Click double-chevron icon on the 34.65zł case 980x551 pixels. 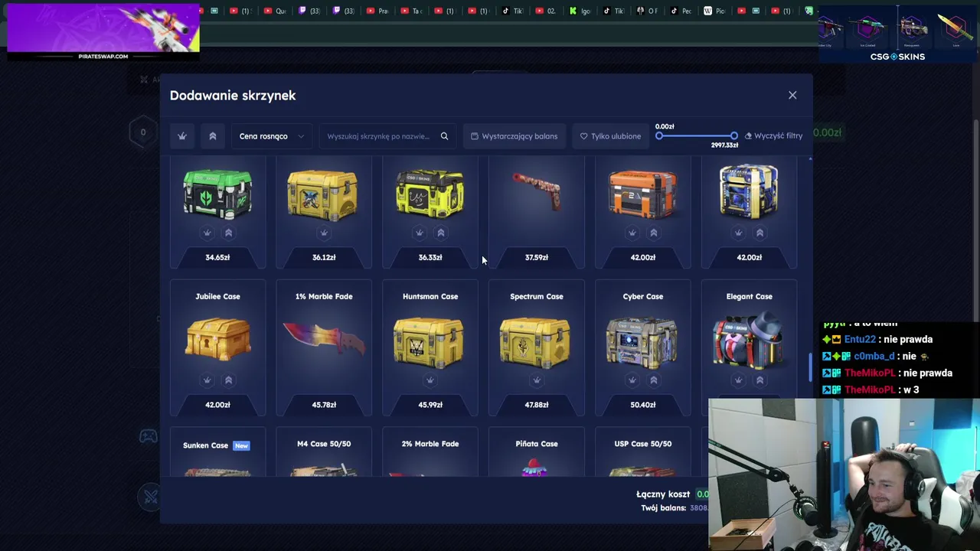(x=228, y=233)
